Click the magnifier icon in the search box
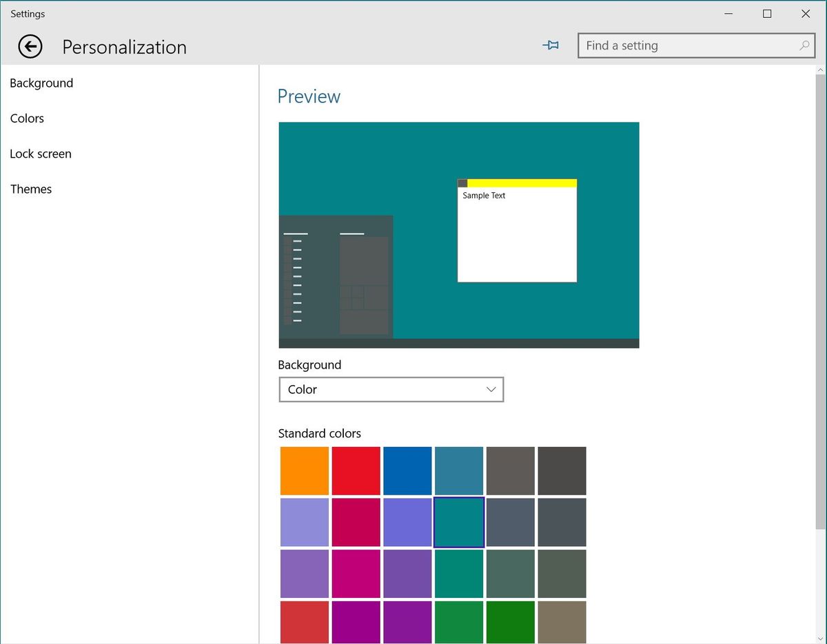Viewport: 827px width, 644px height. (x=804, y=45)
